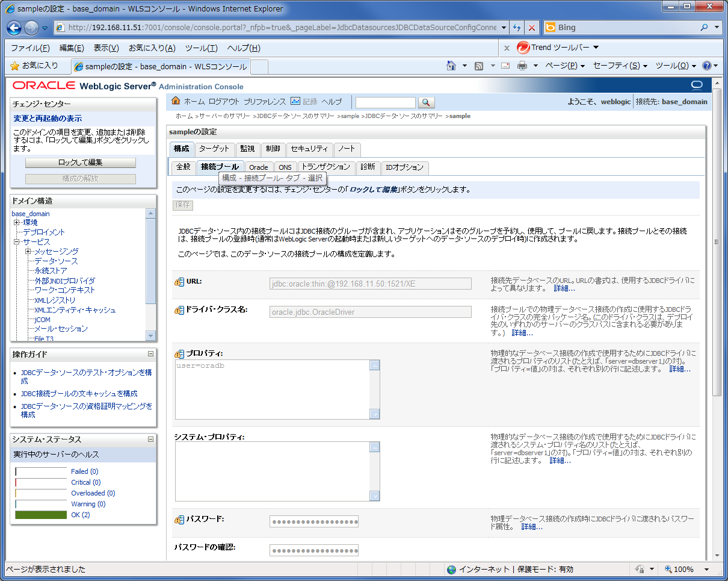Click the green OK server health bar
The image size is (728, 581).
(41, 515)
